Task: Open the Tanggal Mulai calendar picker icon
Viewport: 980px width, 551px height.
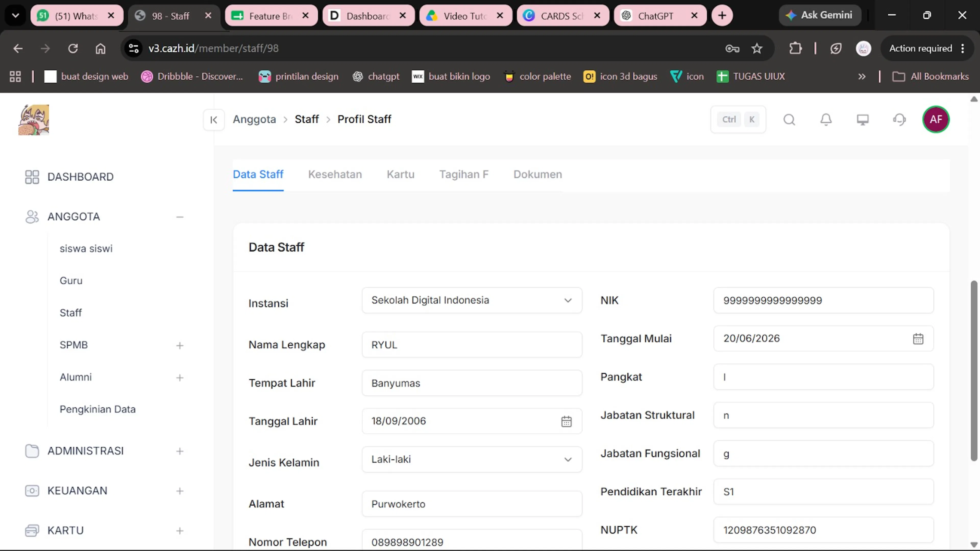Action: click(x=918, y=339)
